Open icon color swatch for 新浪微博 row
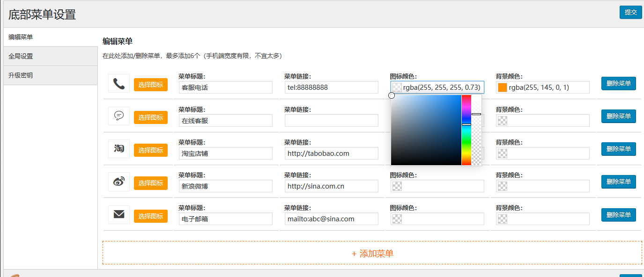 (x=397, y=186)
